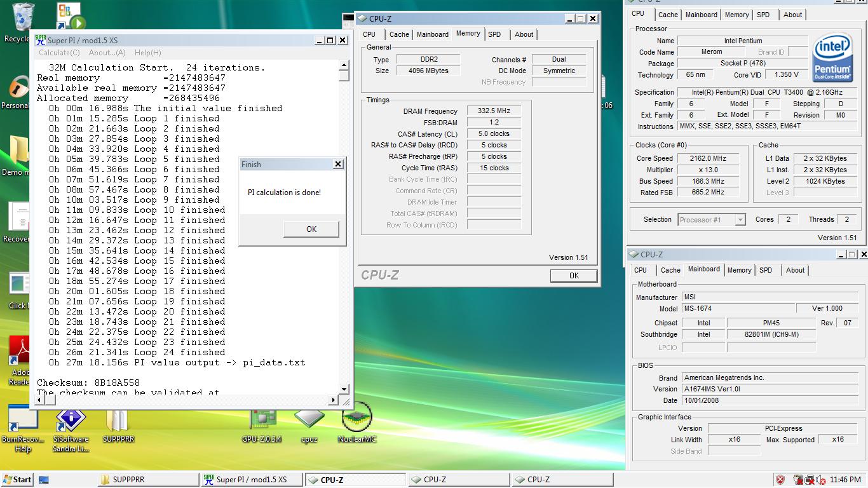This screenshot has width=868, height=488.
Task: Click the Southbridge field 82801IM (ICH9-M)
Action: [771, 334]
